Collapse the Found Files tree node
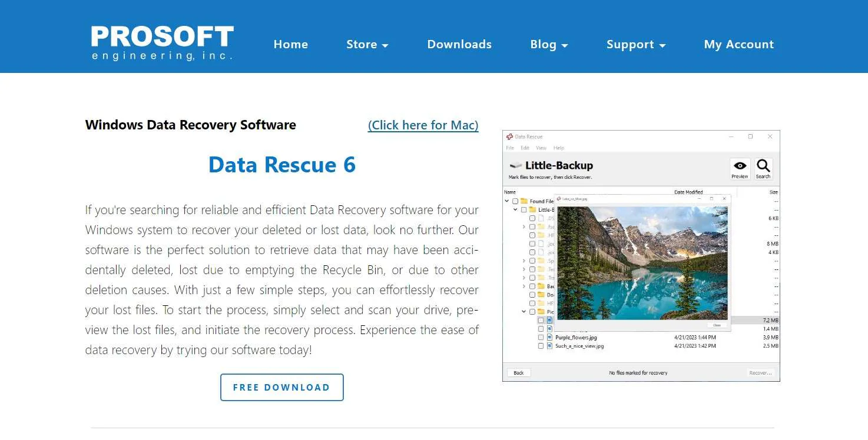The image size is (868, 440). point(507,201)
